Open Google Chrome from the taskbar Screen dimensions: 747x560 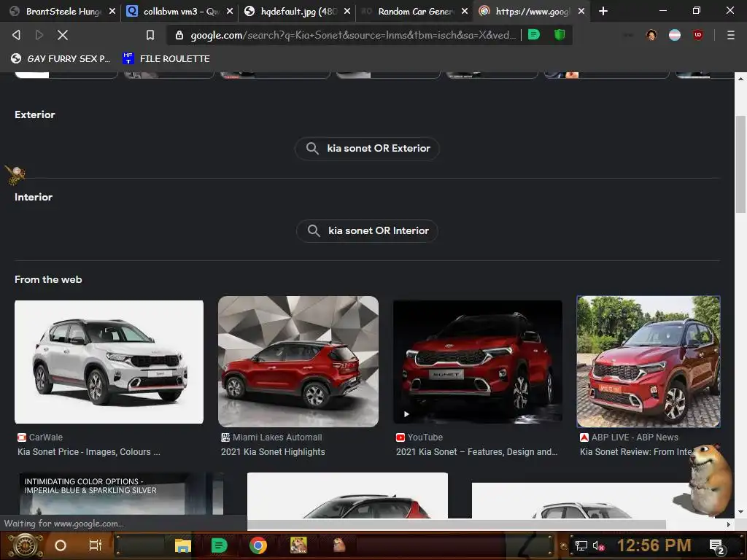pyautogui.click(x=258, y=545)
